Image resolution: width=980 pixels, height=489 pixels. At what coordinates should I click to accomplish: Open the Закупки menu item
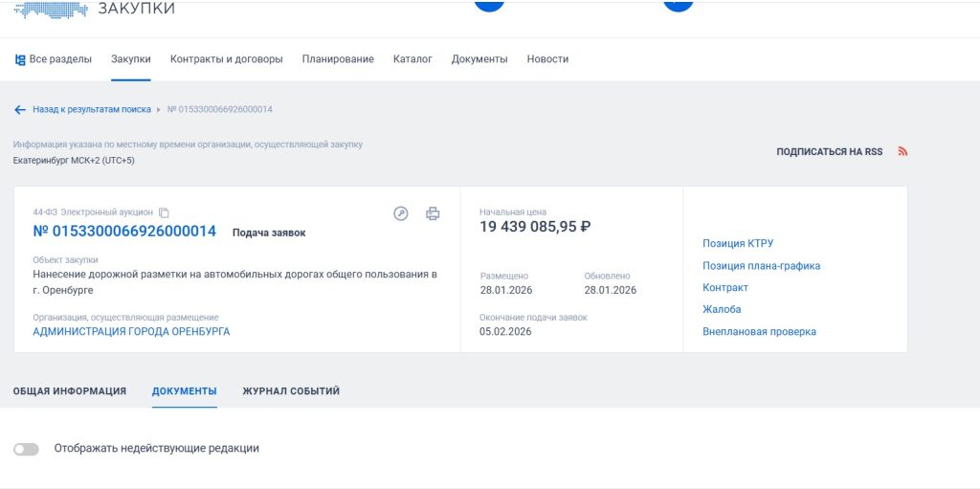(x=130, y=59)
